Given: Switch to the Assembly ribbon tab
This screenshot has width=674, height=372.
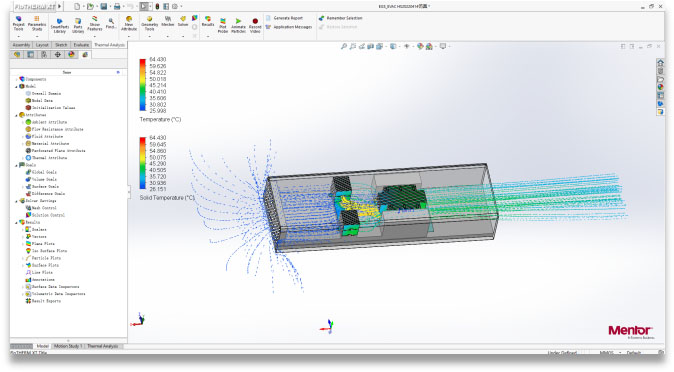Looking at the screenshot, I should pos(21,45).
